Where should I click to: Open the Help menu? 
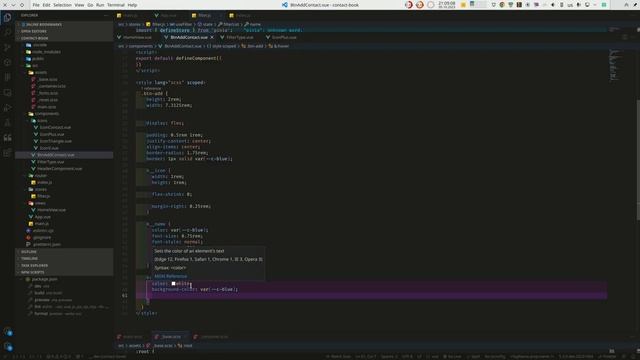[x=132, y=5]
